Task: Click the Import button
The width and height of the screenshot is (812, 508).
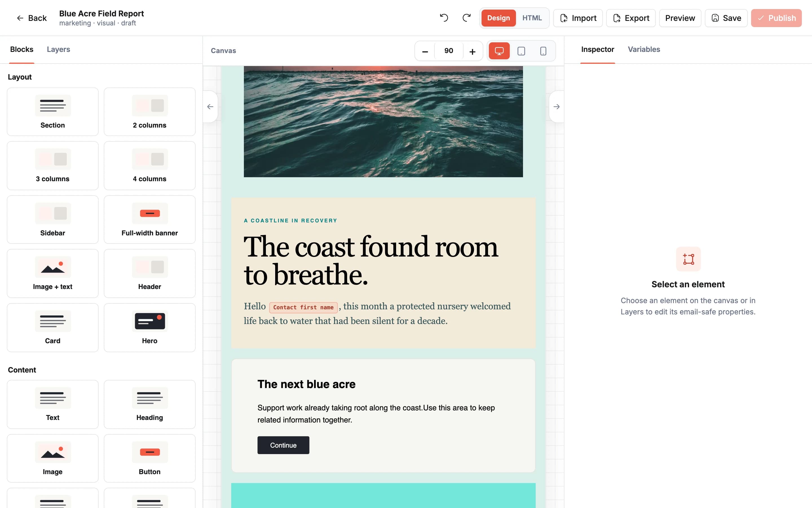Action: (577, 18)
